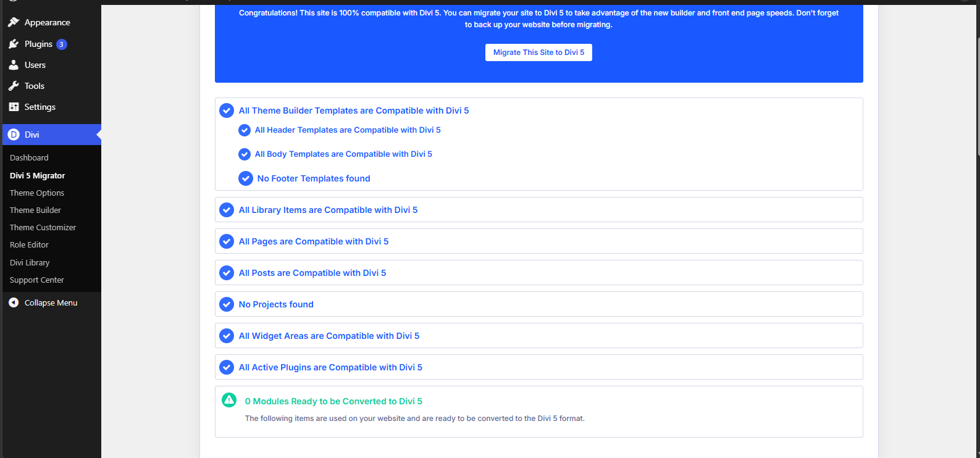Expand the All Library Items section
This screenshot has width=980, height=458.
(x=538, y=210)
